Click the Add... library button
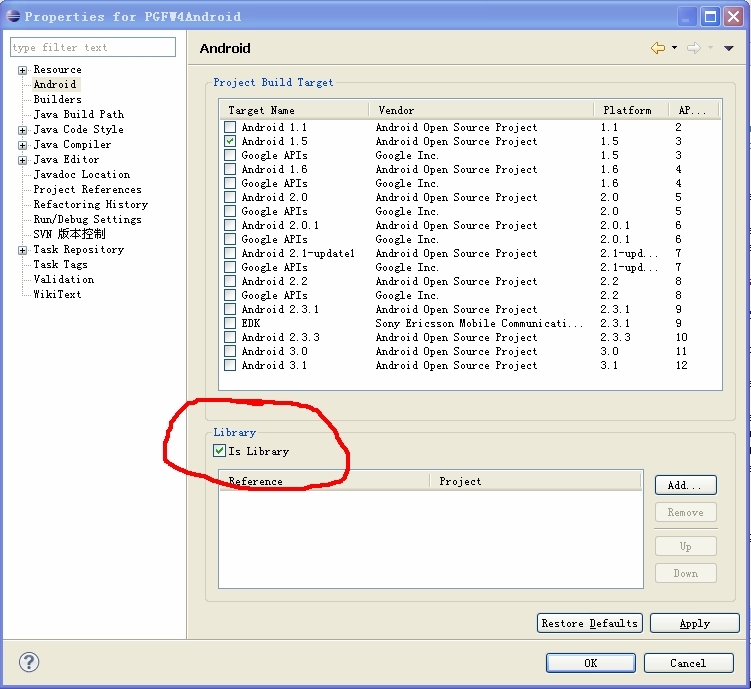The height and width of the screenshot is (689, 751). (x=685, y=485)
